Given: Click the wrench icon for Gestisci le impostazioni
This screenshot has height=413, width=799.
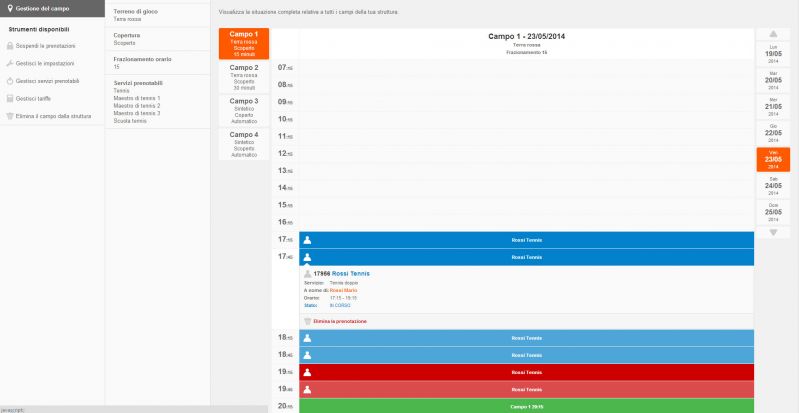Looking at the screenshot, I should tap(10, 64).
